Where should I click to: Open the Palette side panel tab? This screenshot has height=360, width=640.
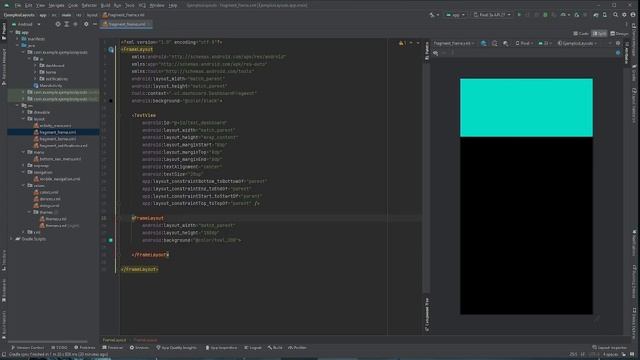click(427, 51)
